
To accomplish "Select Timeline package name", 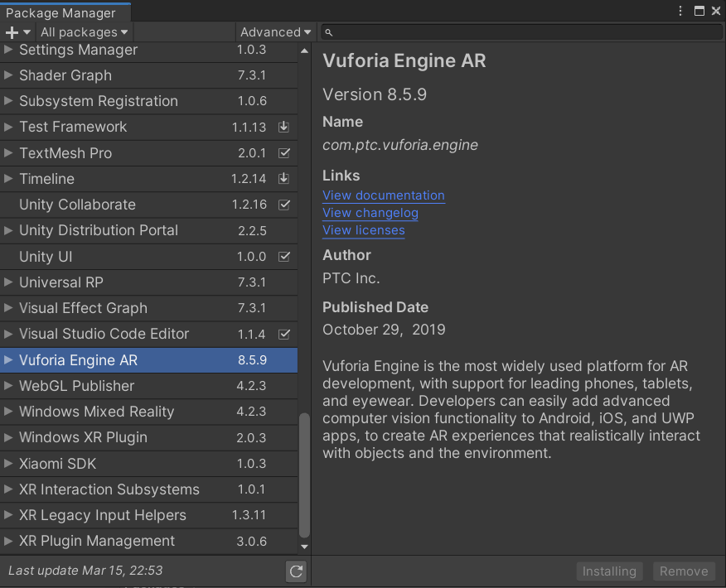I will (46, 179).
